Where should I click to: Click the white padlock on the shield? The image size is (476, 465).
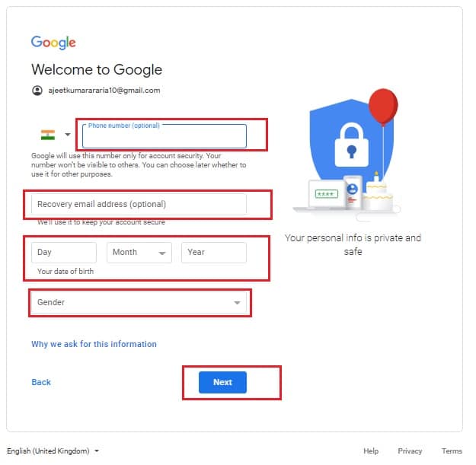click(352, 145)
